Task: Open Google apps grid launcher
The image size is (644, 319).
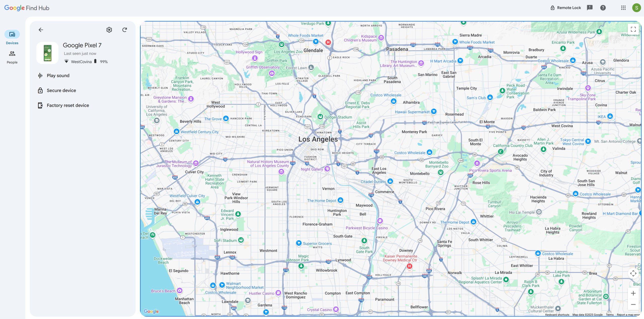Action: (623, 8)
